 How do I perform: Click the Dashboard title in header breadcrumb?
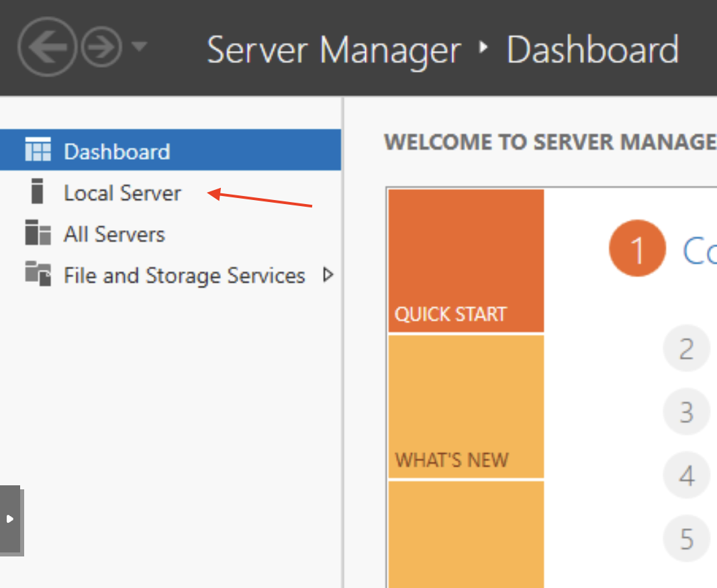pyautogui.click(x=592, y=50)
